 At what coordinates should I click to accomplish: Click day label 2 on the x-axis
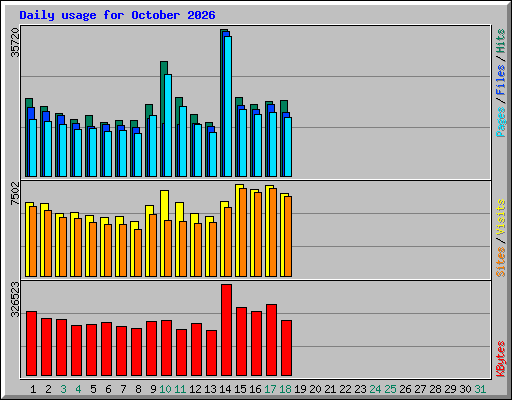click(48, 389)
